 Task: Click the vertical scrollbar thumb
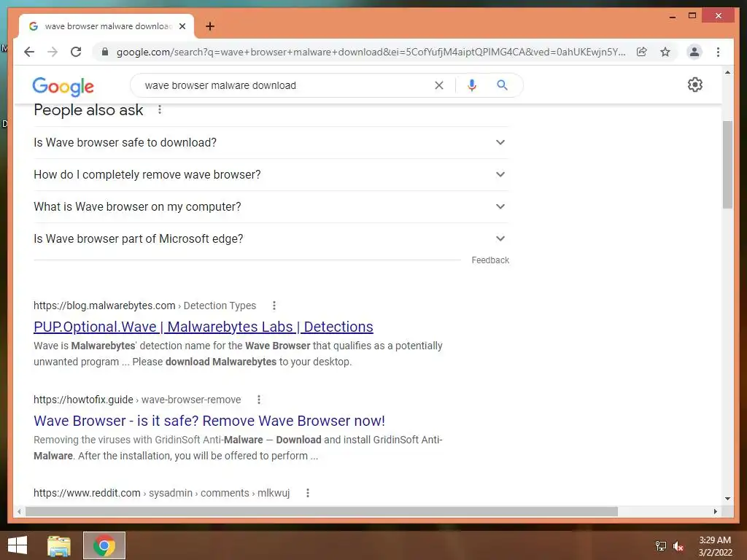[x=727, y=165]
